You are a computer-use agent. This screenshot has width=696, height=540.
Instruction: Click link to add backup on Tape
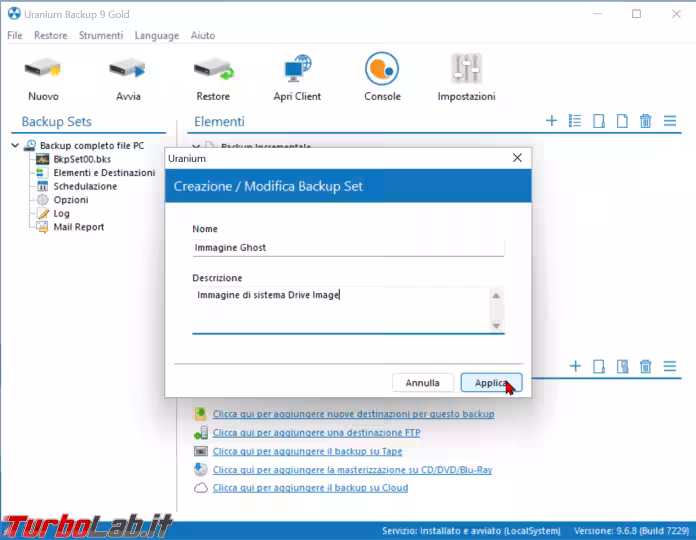pos(307,451)
